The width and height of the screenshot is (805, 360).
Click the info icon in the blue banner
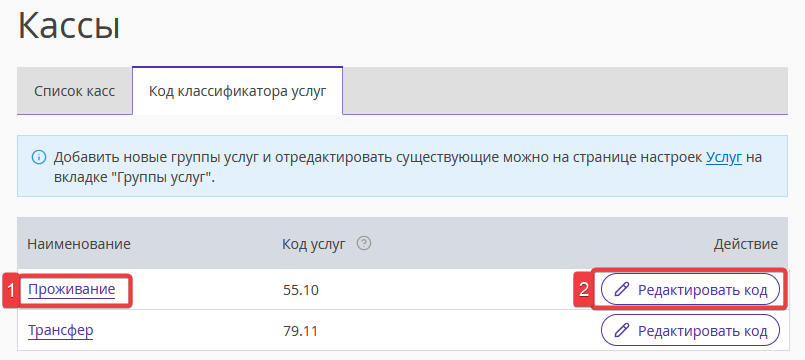coord(39,158)
